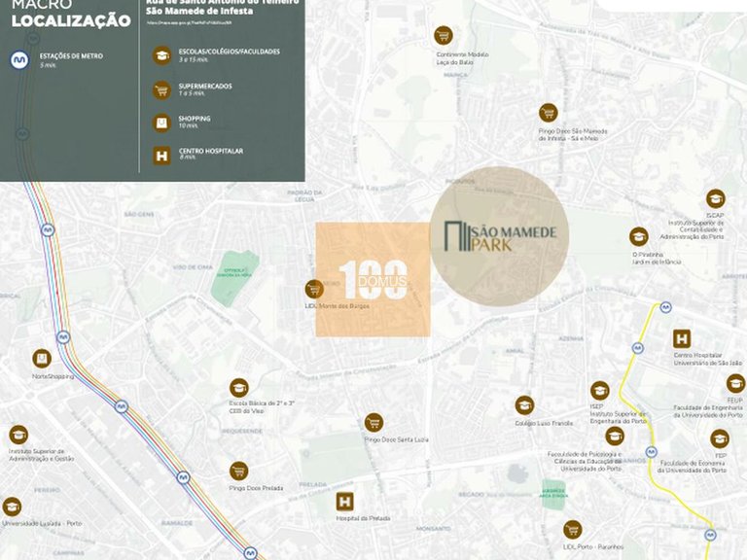Click the metro icon in the legend
Image resolution: width=747 pixels, height=560 pixels.
(19, 60)
